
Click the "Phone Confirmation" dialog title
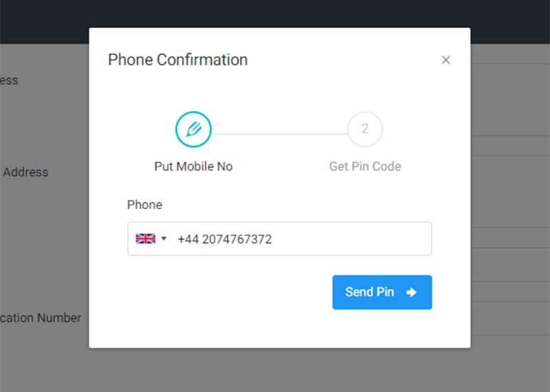click(x=177, y=60)
